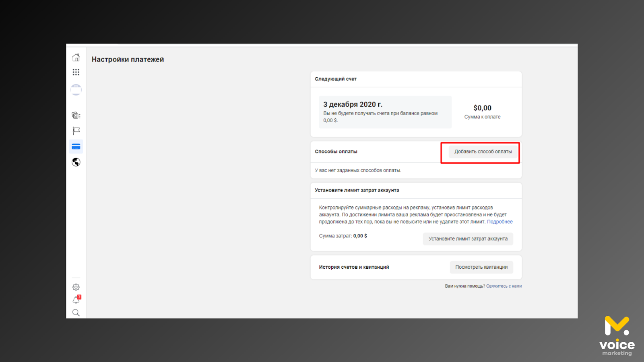Click the Способы оплаты header

click(336, 152)
